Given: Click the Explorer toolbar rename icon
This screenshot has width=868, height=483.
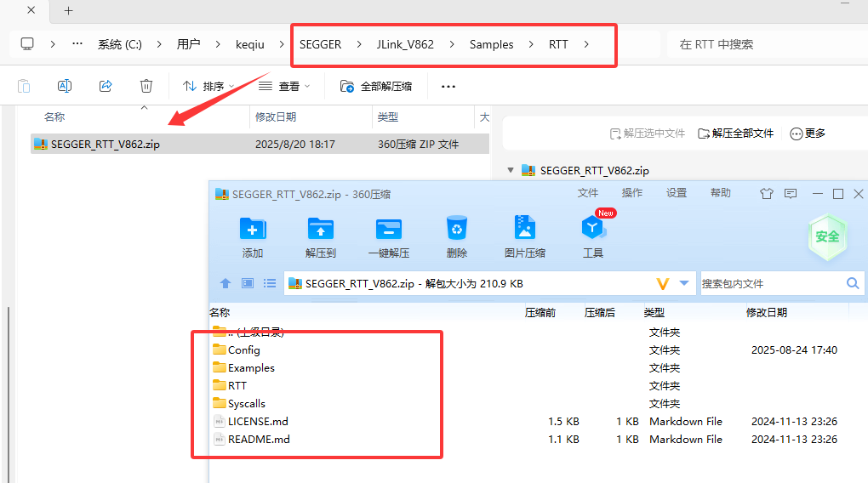Looking at the screenshot, I should tap(65, 86).
